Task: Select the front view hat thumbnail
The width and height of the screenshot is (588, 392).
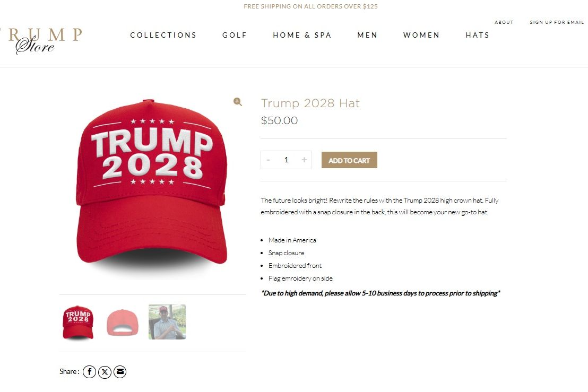Action: point(78,323)
